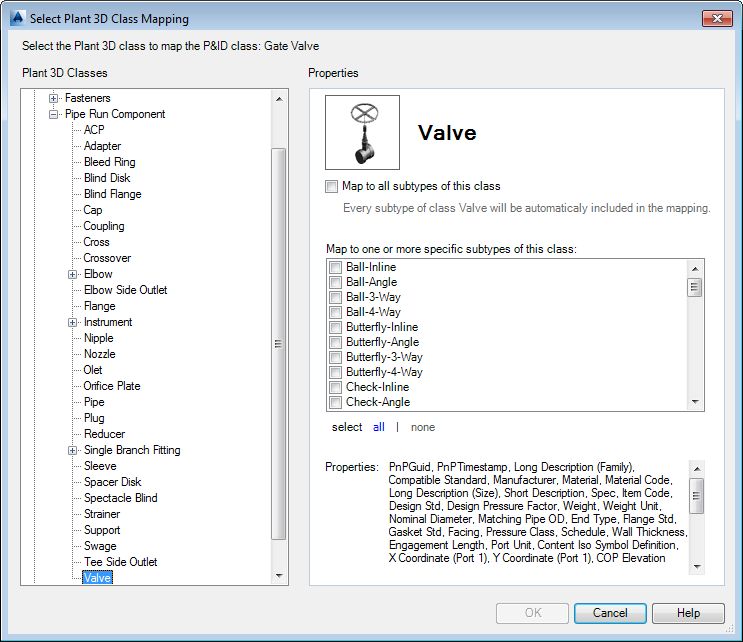The image size is (743, 642).
Task: Select Nozzle class
Action: tap(100, 354)
